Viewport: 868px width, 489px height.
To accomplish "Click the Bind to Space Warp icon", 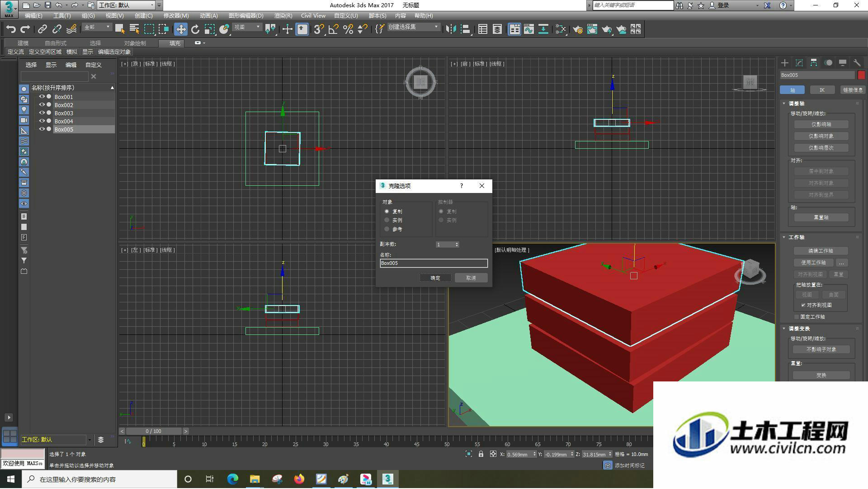I will coord(71,29).
